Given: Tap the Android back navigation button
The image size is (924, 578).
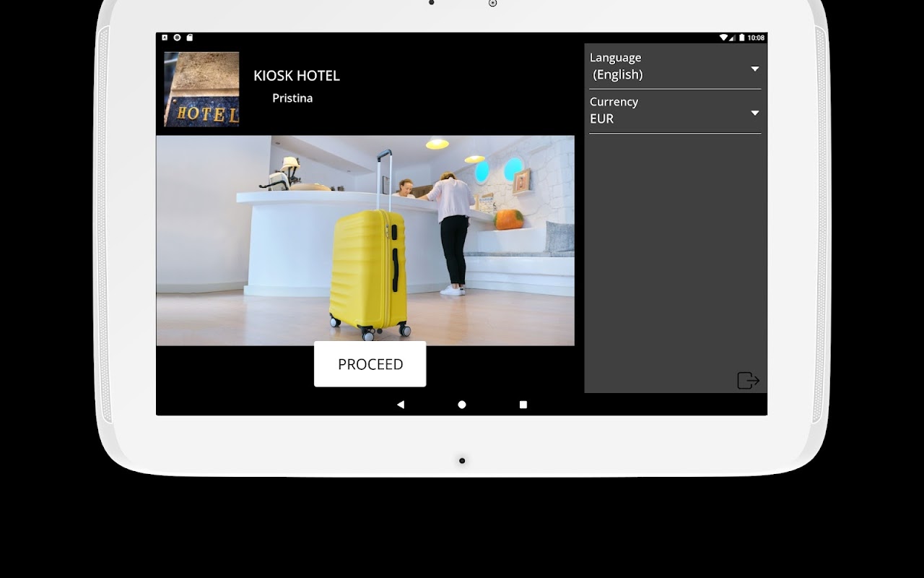Looking at the screenshot, I should tap(401, 405).
